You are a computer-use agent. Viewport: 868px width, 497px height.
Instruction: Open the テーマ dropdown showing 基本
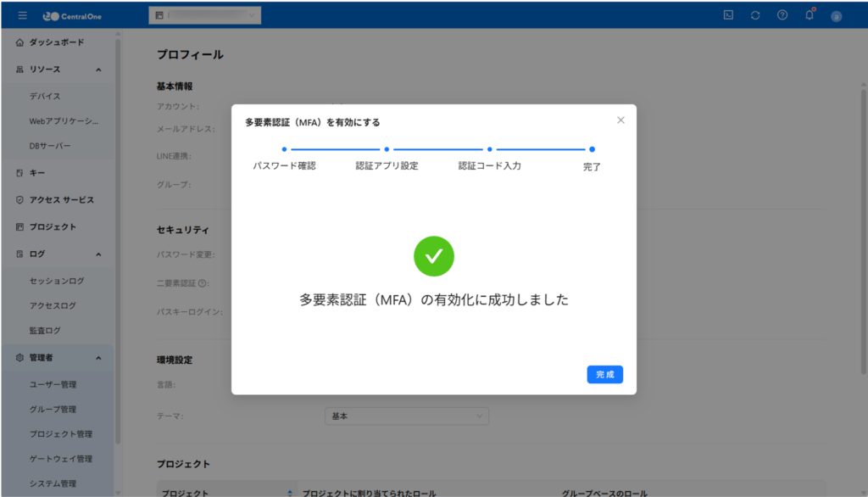(407, 416)
